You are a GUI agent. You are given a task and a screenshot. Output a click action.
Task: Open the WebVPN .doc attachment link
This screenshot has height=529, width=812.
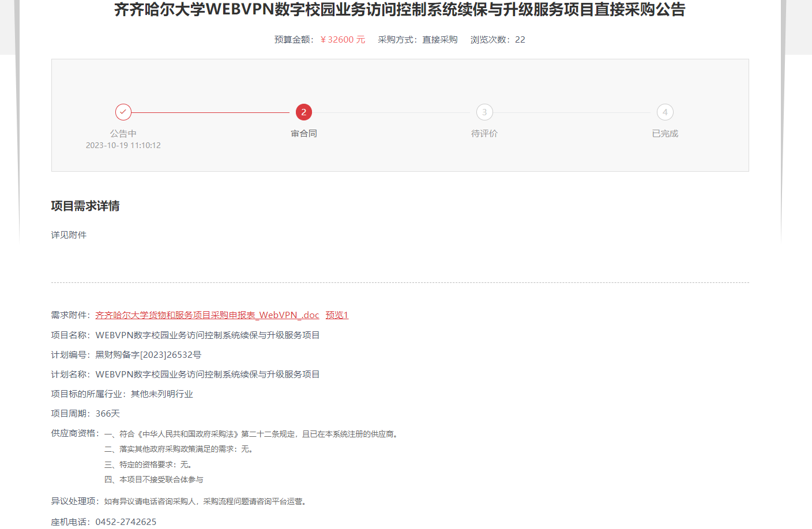(207, 315)
